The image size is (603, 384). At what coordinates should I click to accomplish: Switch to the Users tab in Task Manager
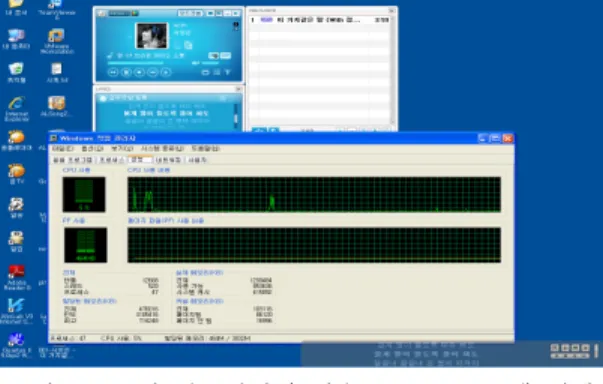(x=197, y=160)
